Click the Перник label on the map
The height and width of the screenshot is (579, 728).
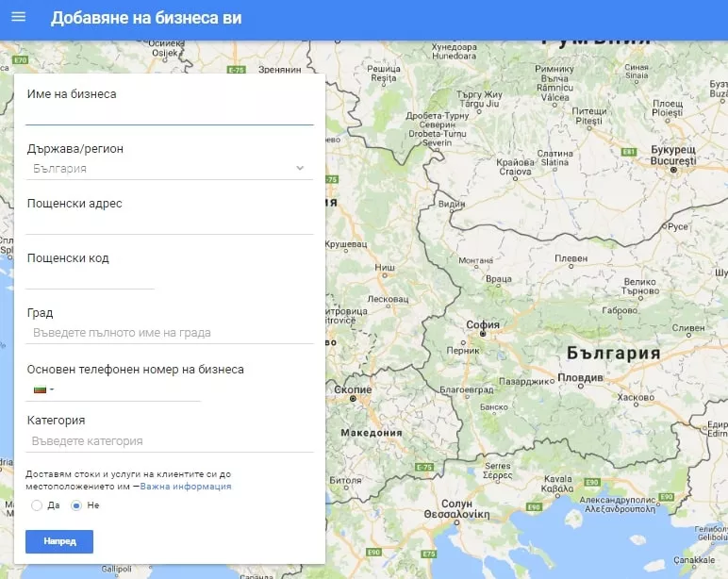click(x=463, y=351)
